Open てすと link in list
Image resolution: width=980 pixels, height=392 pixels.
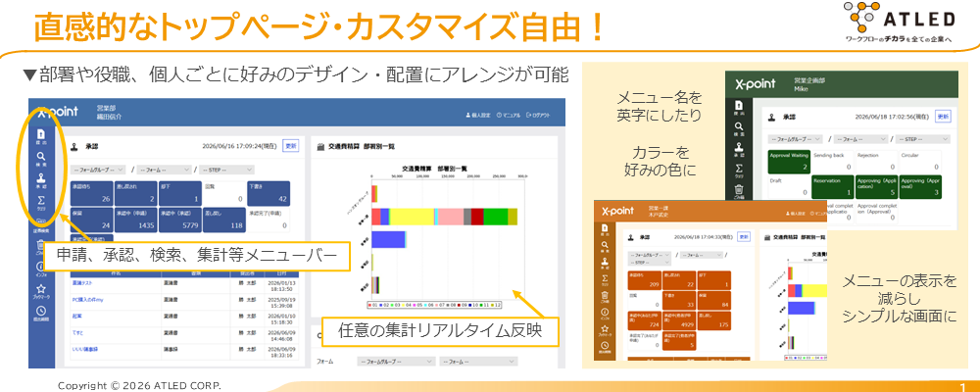(x=78, y=332)
